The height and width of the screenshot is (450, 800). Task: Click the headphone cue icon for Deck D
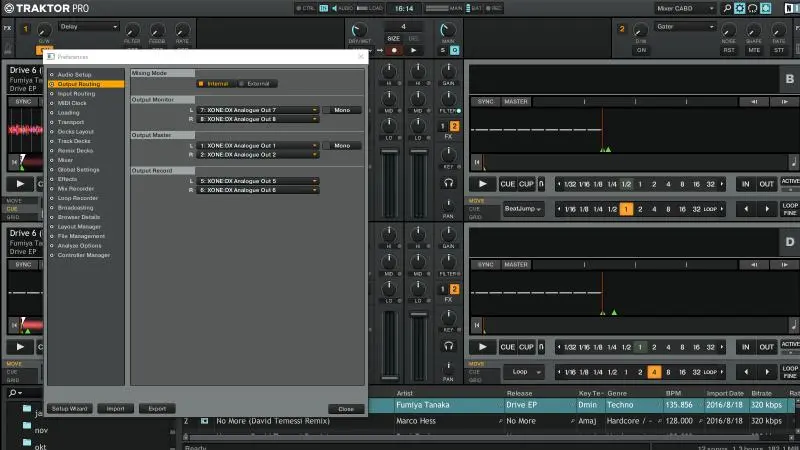[450, 346]
